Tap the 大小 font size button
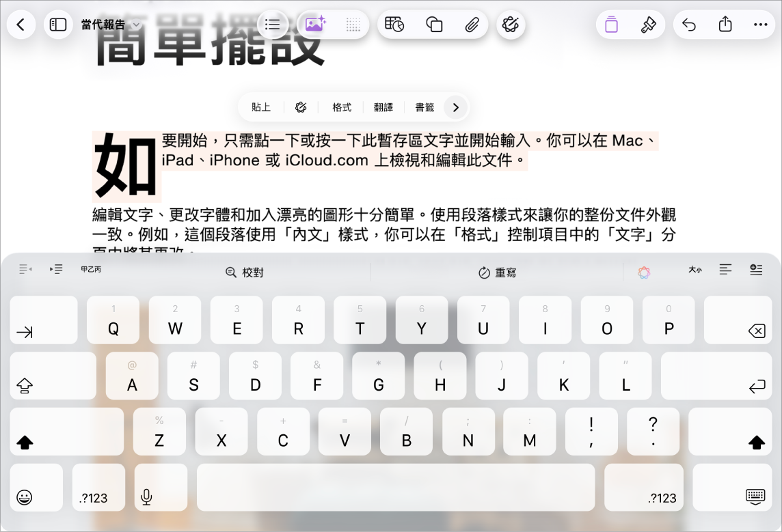 pyautogui.click(x=695, y=270)
